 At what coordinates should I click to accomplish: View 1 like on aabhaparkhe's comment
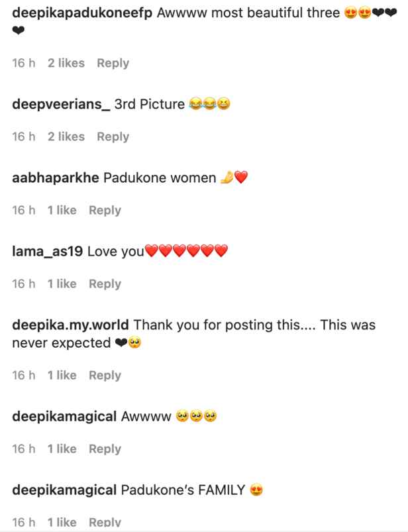pos(62,210)
